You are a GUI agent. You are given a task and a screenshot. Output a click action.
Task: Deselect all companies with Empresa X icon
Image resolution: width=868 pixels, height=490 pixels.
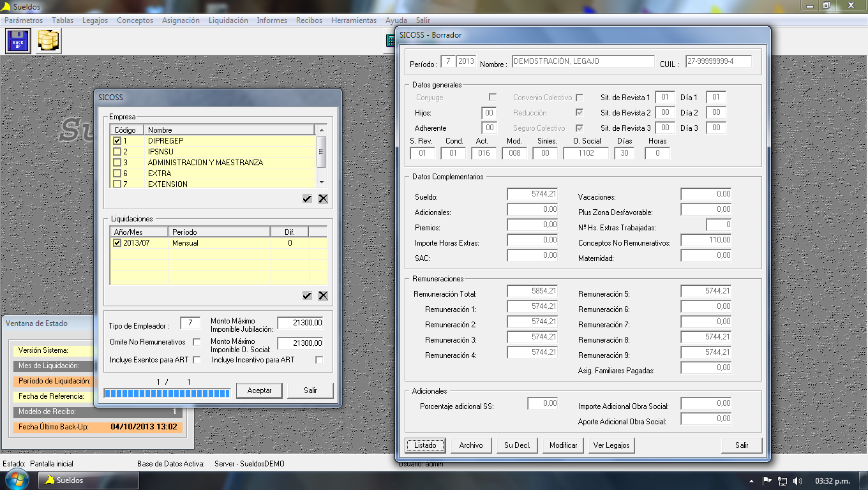coord(323,198)
